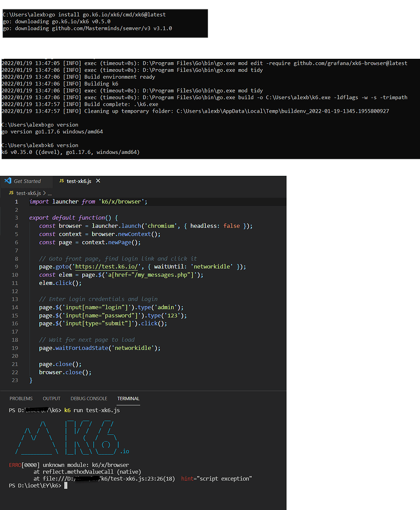Click the 'k6 run test-xk6.js' terminal command
Image resolution: width=420 pixels, height=510 pixels.
[x=92, y=410]
